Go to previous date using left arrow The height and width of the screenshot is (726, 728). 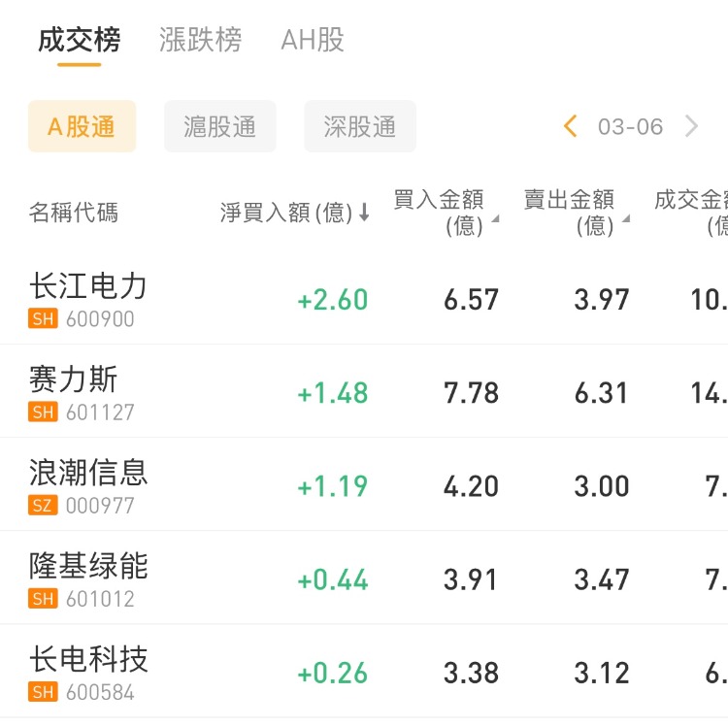click(571, 126)
